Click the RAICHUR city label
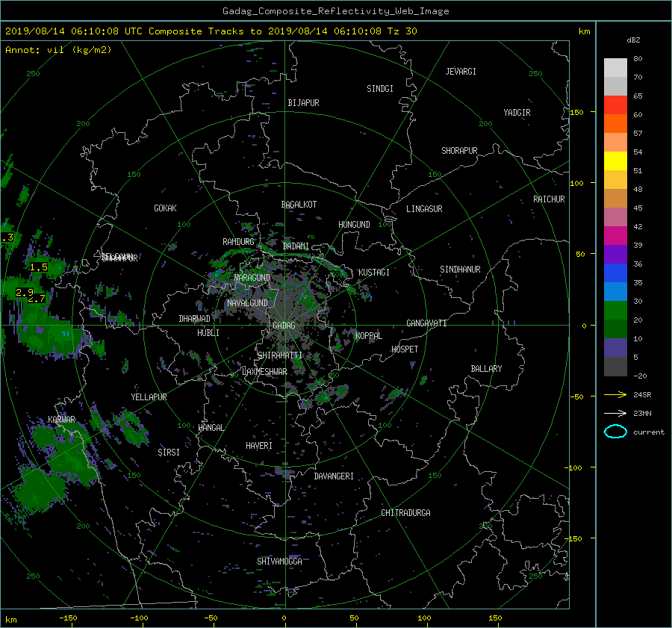This screenshot has width=672, height=628. coord(549,199)
